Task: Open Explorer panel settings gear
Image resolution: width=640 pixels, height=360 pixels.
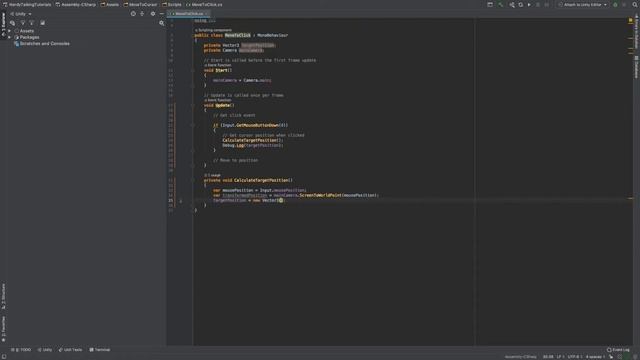Action: (x=153, y=14)
